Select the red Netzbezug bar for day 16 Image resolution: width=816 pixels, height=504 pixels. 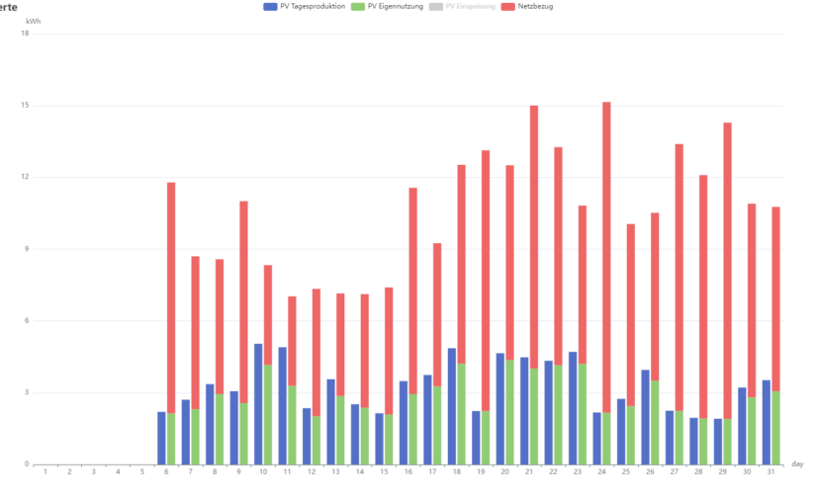pos(412,291)
